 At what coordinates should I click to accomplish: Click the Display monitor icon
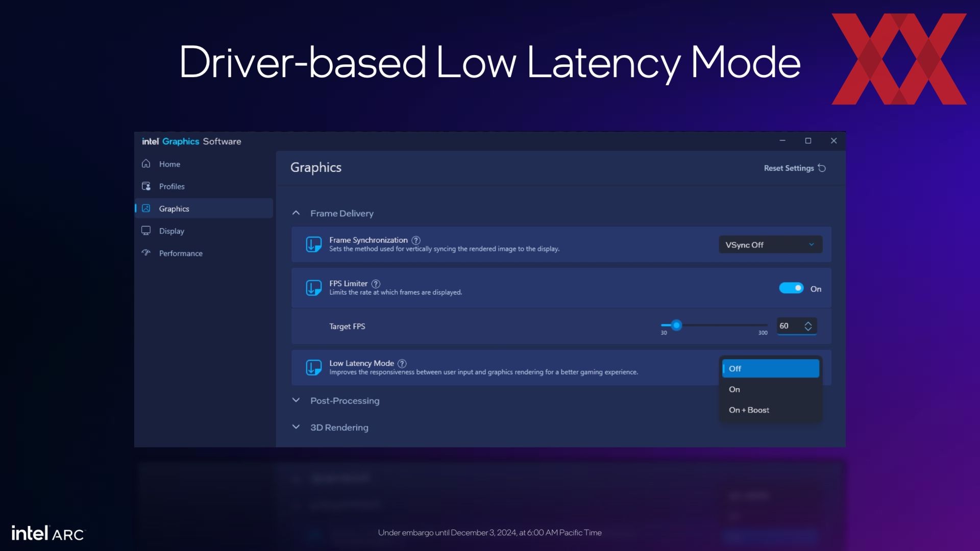pyautogui.click(x=146, y=231)
